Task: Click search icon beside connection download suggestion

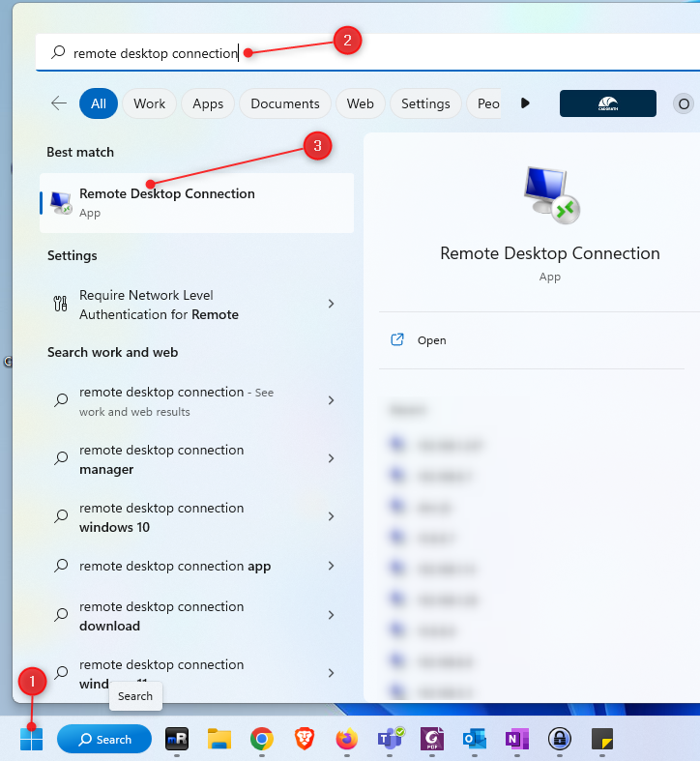Action: tap(61, 615)
